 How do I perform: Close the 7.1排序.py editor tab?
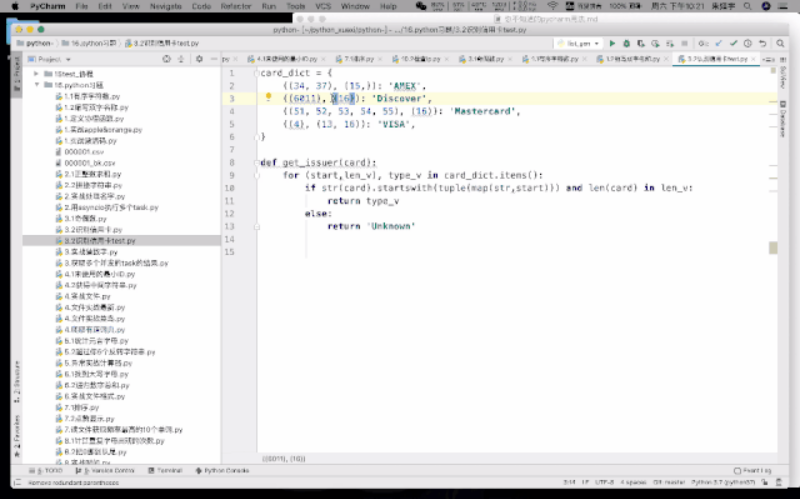[380, 59]
